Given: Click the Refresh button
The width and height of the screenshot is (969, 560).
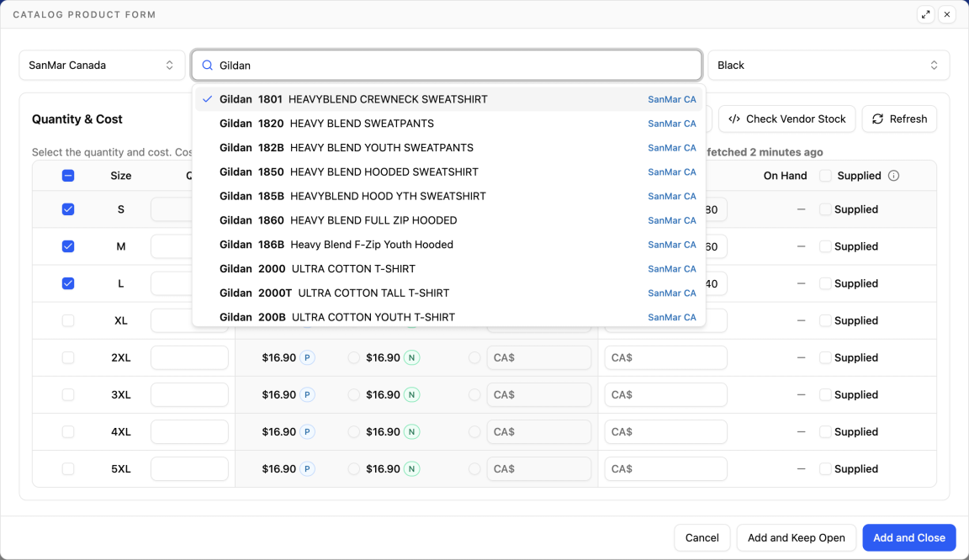Looking at the screenshot, I should pos(899,119).
